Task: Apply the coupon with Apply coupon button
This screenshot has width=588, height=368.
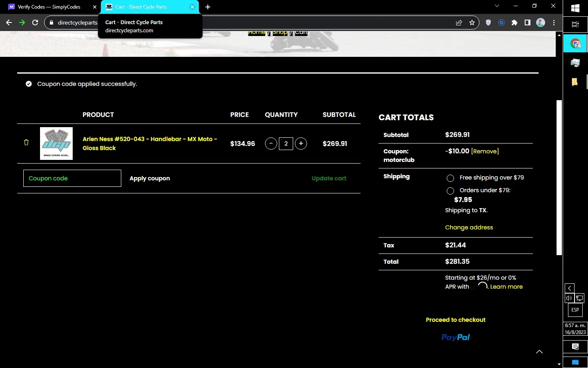Action: point(149,178)
